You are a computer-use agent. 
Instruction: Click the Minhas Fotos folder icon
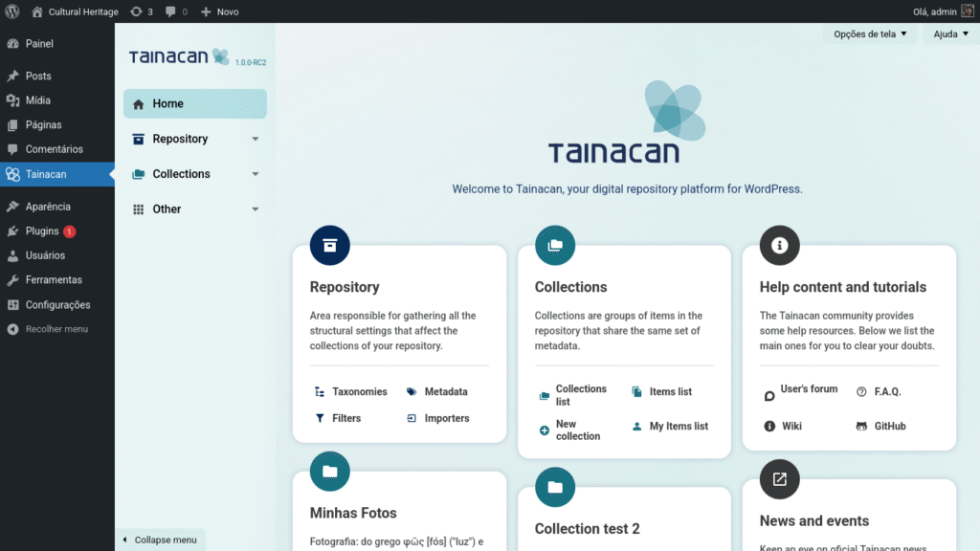tap(330, 472)
